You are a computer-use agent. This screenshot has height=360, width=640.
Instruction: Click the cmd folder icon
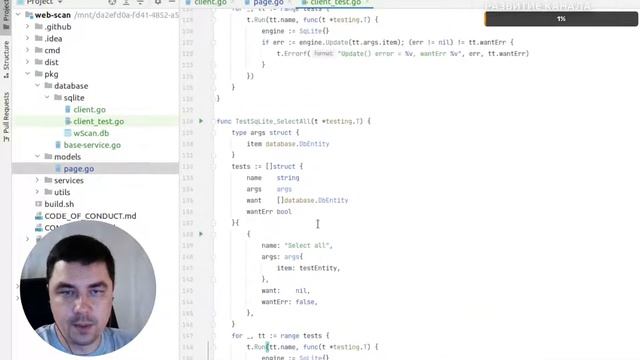39,50
